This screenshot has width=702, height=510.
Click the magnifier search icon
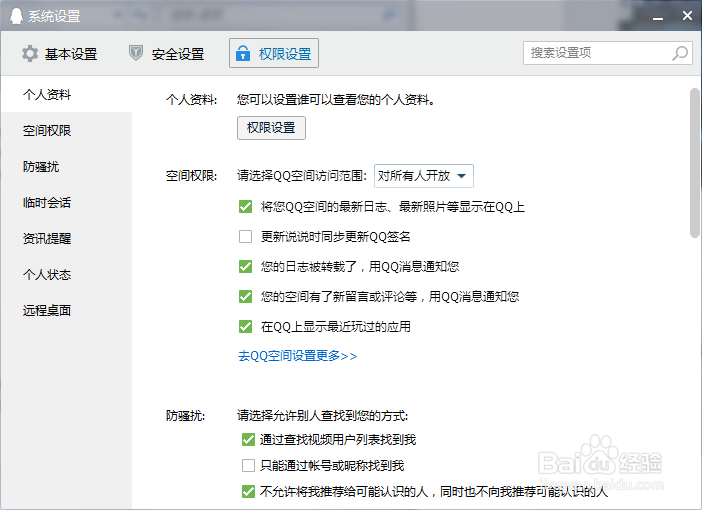click(680, 53)
